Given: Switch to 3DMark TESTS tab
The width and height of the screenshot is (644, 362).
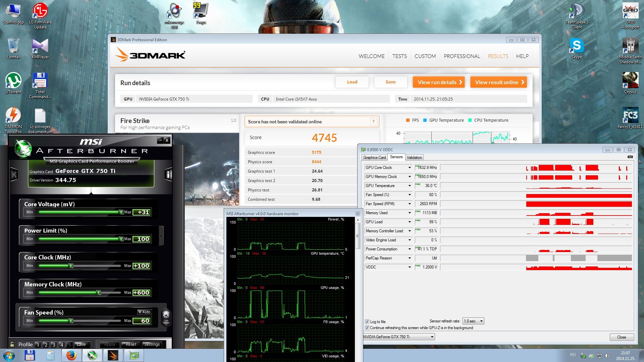Looking at the screenshot, I should pyautogui.click(x=399, y=56).
